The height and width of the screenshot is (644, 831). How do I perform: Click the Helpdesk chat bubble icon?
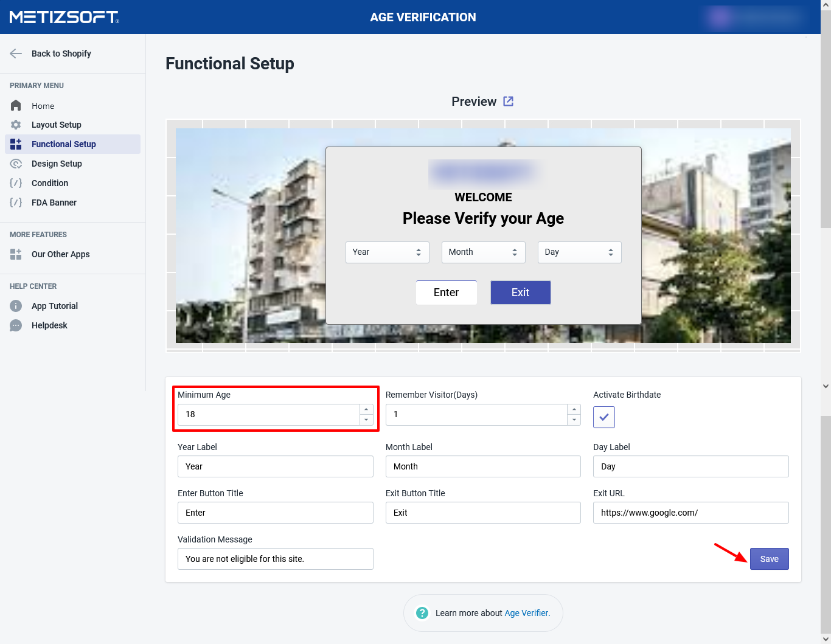16,325
